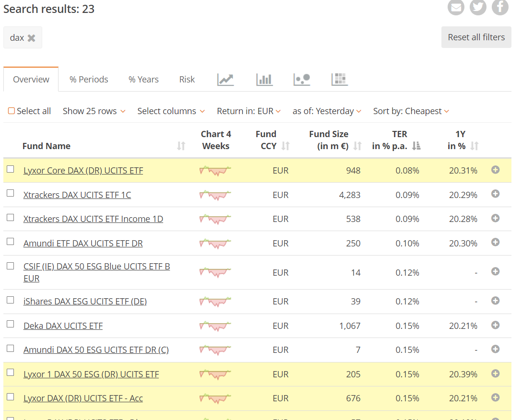Share results on Facebook
The image size is (522, 420).
point(500,7)
